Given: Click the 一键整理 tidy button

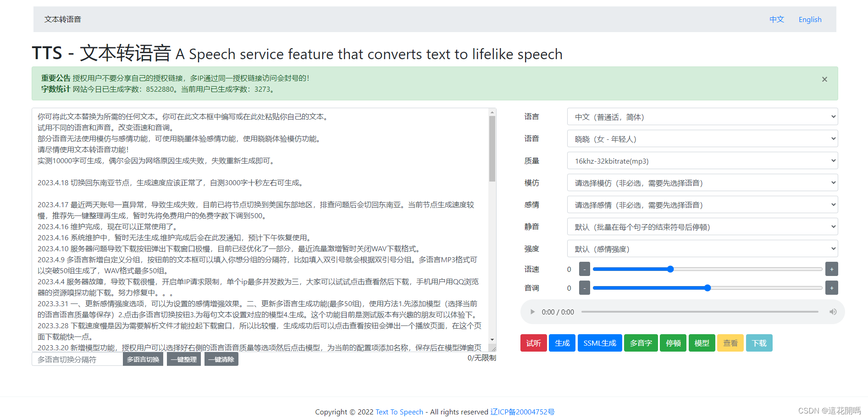Looking at the screenshot, I should click(184, 359).
